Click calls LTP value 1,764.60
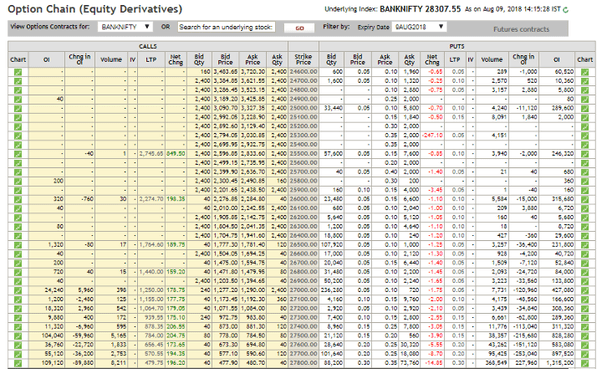602x369 pixels. [x=151, y=245]
